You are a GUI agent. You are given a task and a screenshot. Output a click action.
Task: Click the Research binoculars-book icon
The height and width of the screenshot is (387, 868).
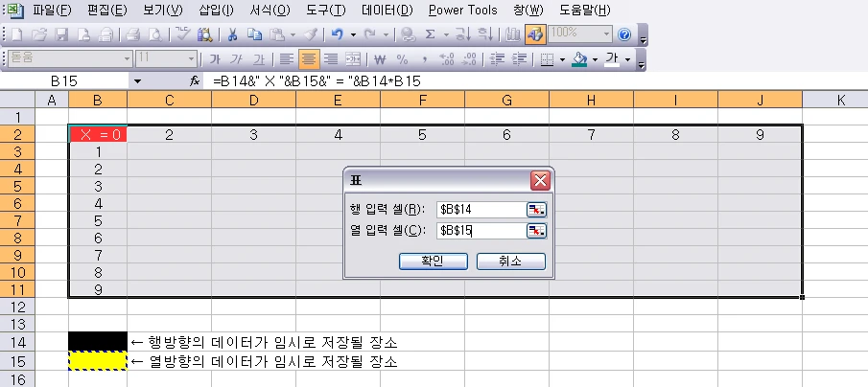(205, 34)
